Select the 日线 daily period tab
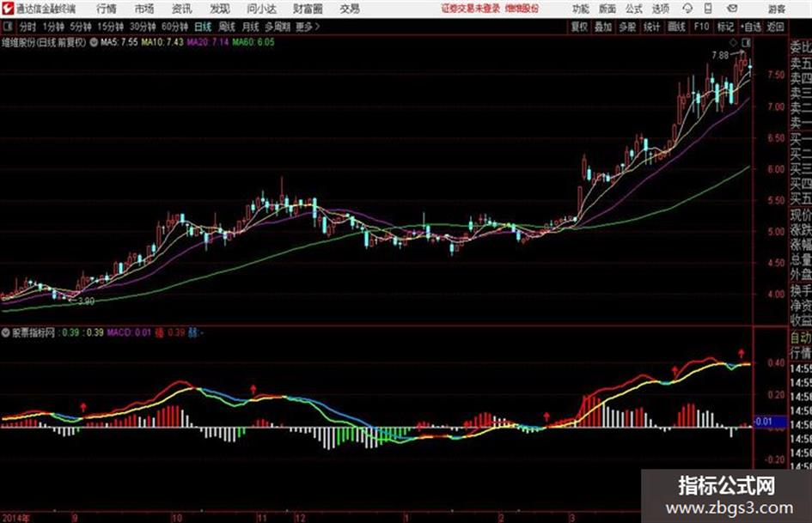Viewport: 812px width, 523px height. coord(203,27)
